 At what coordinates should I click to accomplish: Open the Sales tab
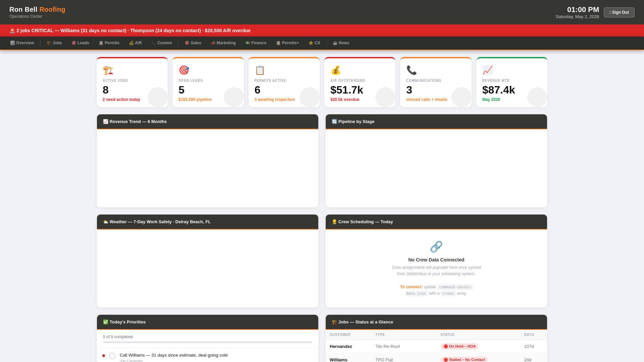point(193,43)
